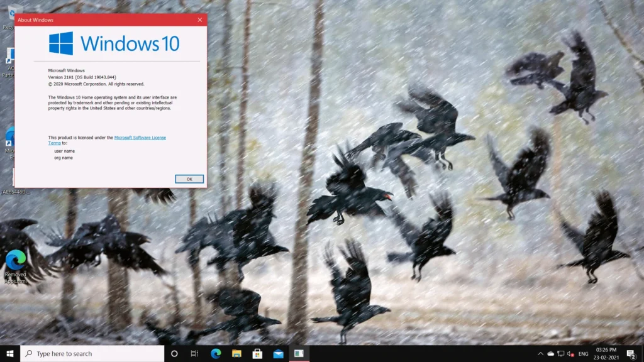The height and width of the screenshot is (362, 644).
Task: Click the 'org name' text in the dialog
Action: click(64, 158)
